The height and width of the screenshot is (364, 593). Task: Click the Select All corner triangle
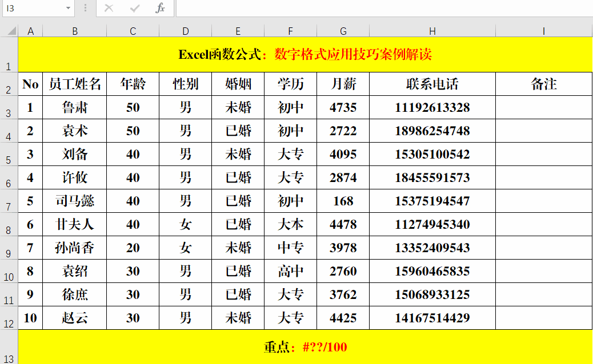coord(12,31)
